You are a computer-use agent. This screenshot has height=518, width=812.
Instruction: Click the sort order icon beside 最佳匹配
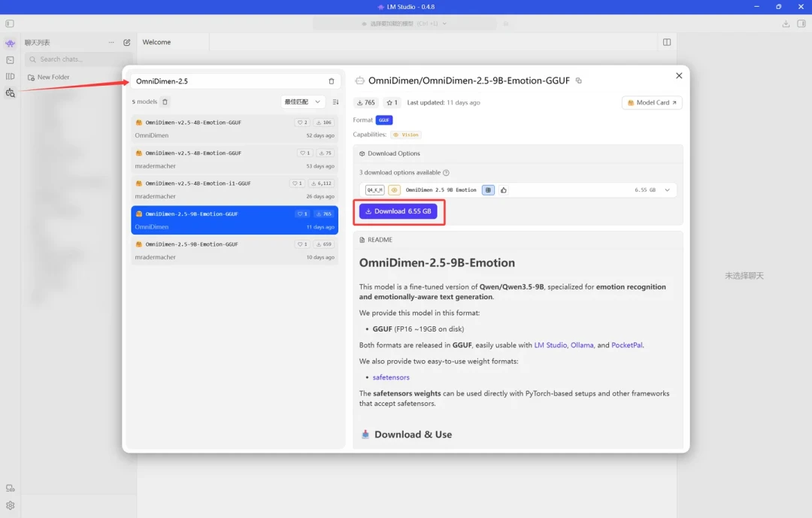[335, 102]
